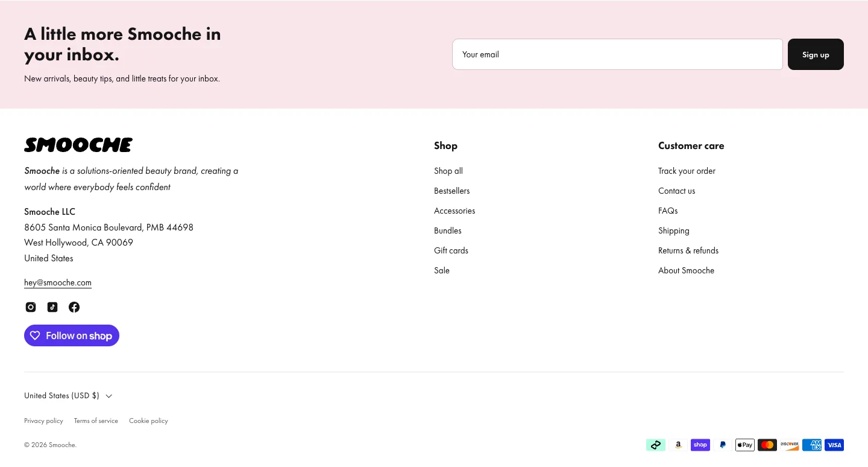Click the Afterpay payment icon

(x=656, y=445)
